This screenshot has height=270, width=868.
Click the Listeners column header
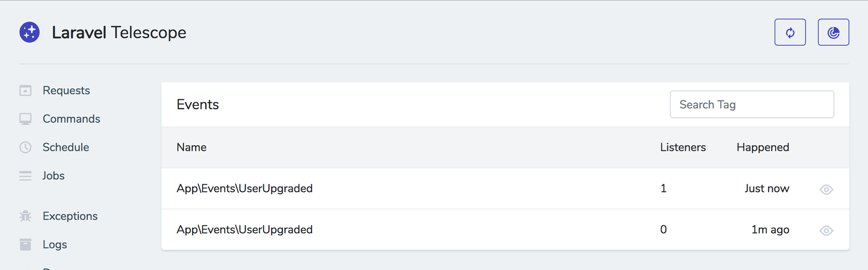pyautogui.click(x=682, y=147)
